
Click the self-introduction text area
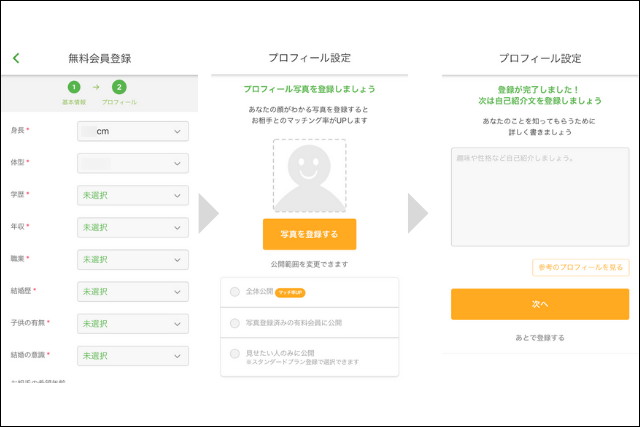[x=540, y=197]
